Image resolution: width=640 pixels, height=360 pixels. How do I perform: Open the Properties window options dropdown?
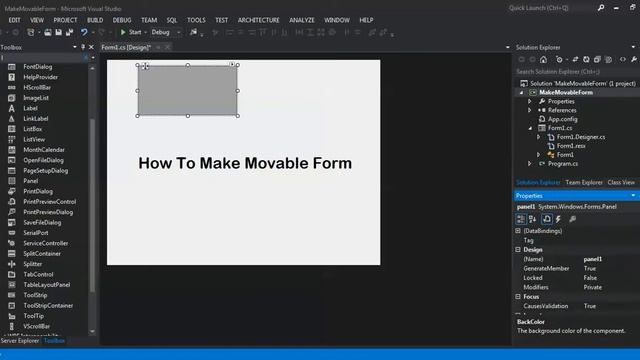pos(633,196)
